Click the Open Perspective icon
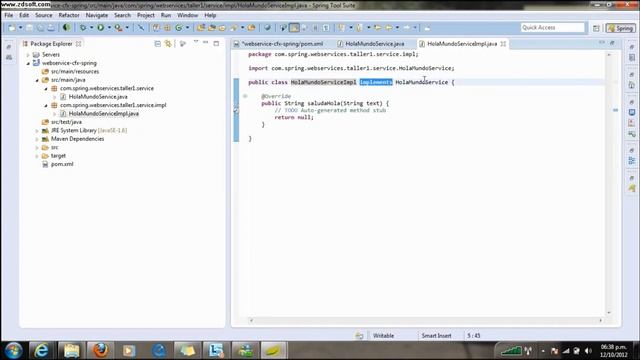The height and width of the screenshot is (360, 640). click(596, 28)
